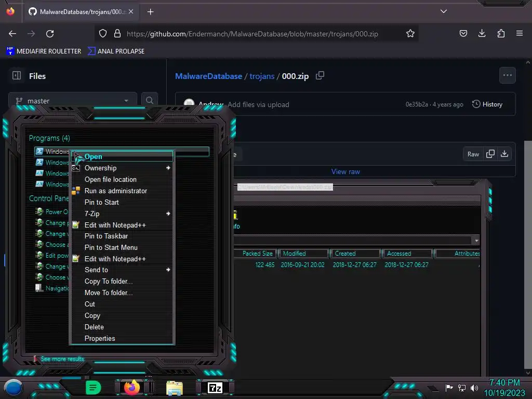
Task: Click the Firefox back arrow
Action: [x=12, y=34]
